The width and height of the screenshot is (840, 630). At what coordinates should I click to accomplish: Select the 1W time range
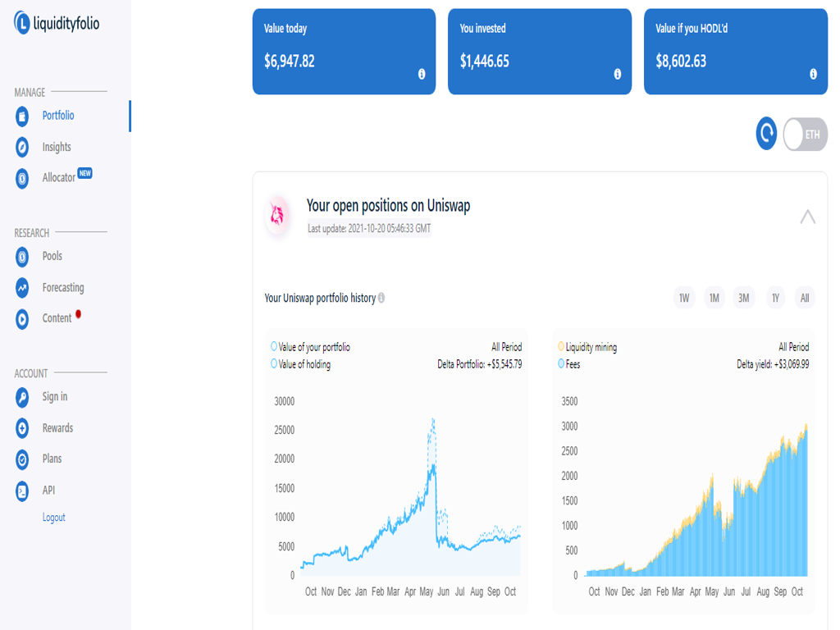click(x=683, y=298)
